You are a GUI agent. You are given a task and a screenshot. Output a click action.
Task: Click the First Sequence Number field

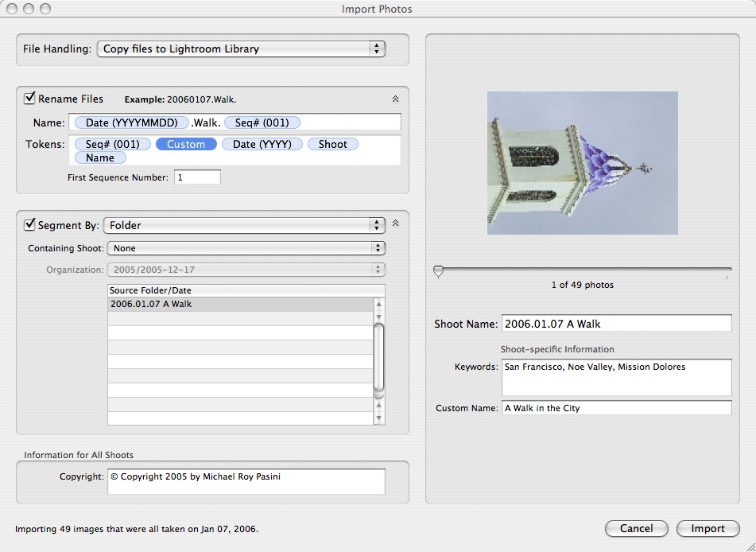pos(196,177)
